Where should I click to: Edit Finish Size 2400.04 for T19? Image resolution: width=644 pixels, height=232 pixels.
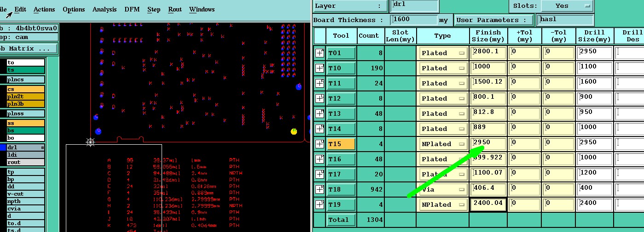(x=488, y=204)
